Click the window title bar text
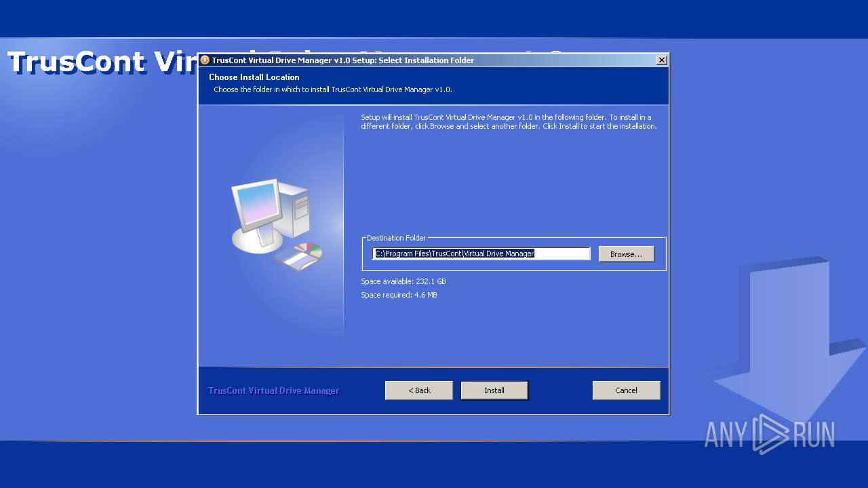The height and width of the screenshot is (488, 868). click(342, 60)
